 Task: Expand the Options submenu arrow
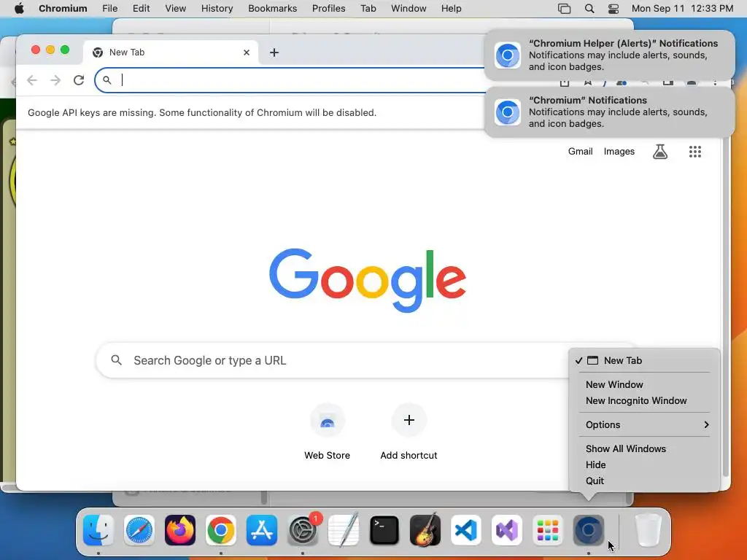click(706, 425)
